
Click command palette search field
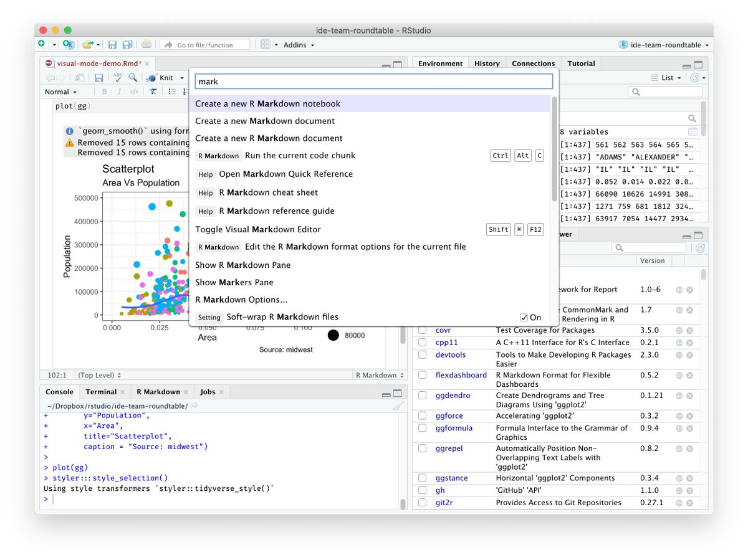point(374,82)
